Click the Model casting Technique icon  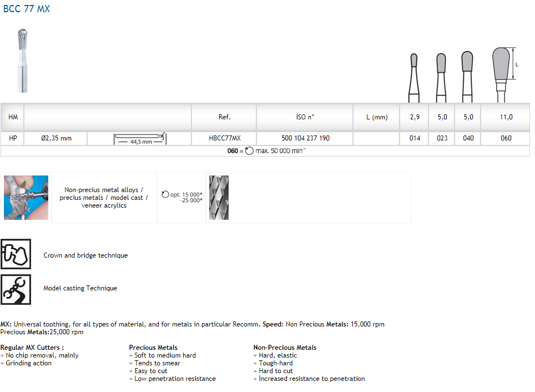pyautogui.click(x=16, y=289)
